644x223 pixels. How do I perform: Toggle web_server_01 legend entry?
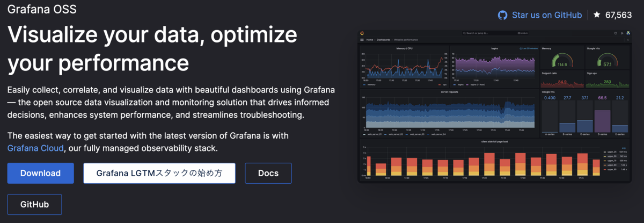pyautogui.click(x=374, y=134)
